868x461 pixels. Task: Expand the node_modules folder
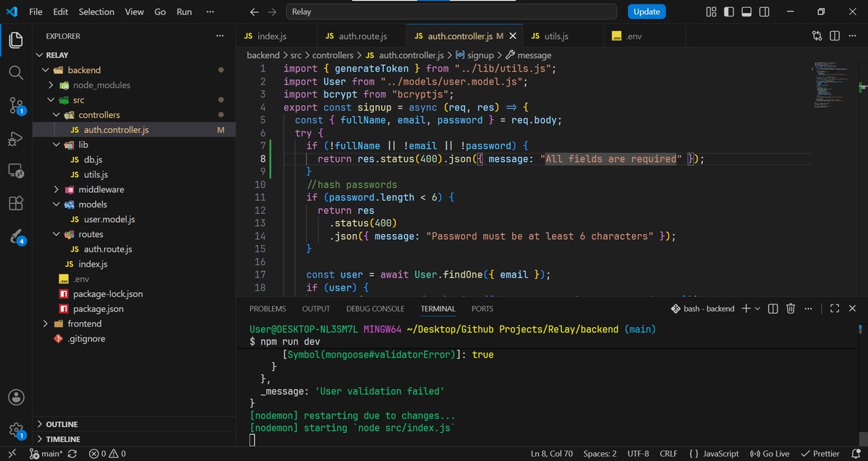tap(51, 85)
